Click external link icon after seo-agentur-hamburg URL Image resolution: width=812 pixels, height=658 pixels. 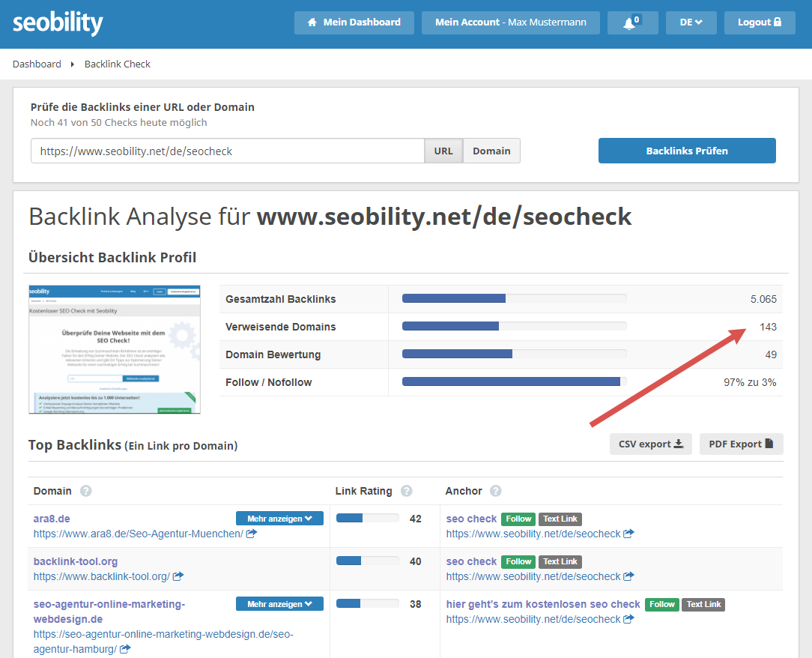click(x=125, y=649)
